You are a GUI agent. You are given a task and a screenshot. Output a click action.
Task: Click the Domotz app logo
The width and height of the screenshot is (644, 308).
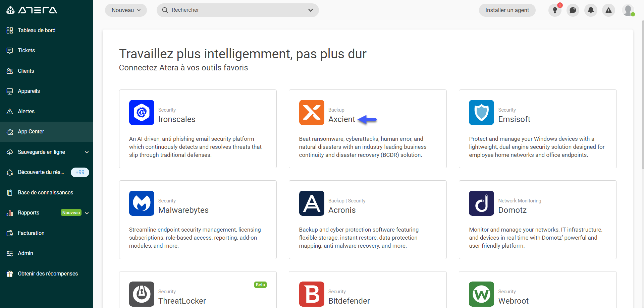click(x=481, y=203)
